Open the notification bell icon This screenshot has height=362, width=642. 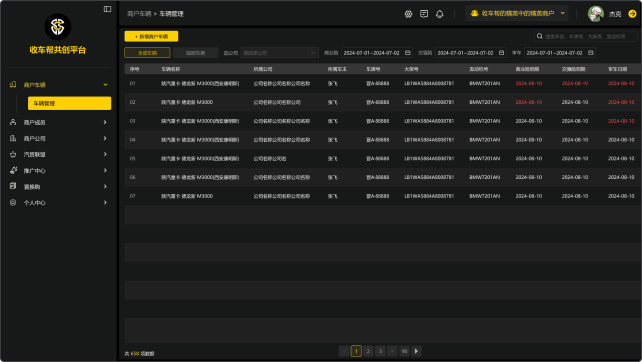tap(439, 14)
